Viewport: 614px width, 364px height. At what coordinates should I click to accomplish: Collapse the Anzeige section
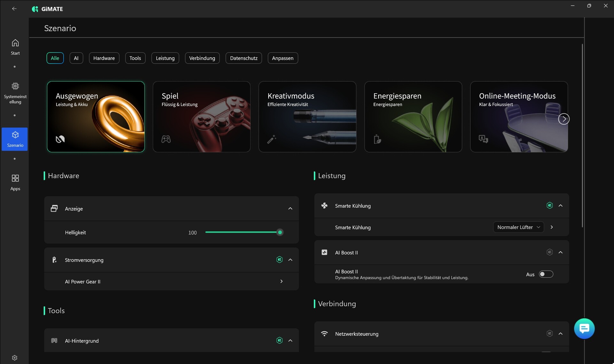[290, 209]
